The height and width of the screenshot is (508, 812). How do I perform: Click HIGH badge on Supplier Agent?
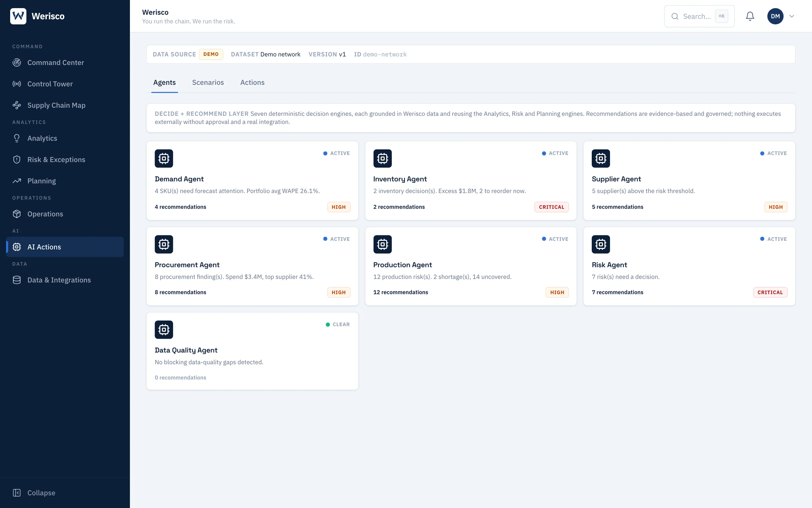click(776, 207)
